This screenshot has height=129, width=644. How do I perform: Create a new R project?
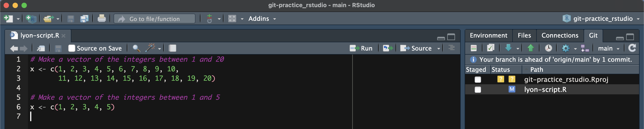(x=30, y=19)
